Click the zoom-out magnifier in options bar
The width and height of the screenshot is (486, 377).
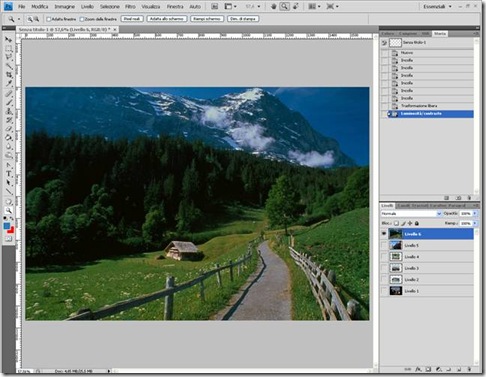pos(36,19)
